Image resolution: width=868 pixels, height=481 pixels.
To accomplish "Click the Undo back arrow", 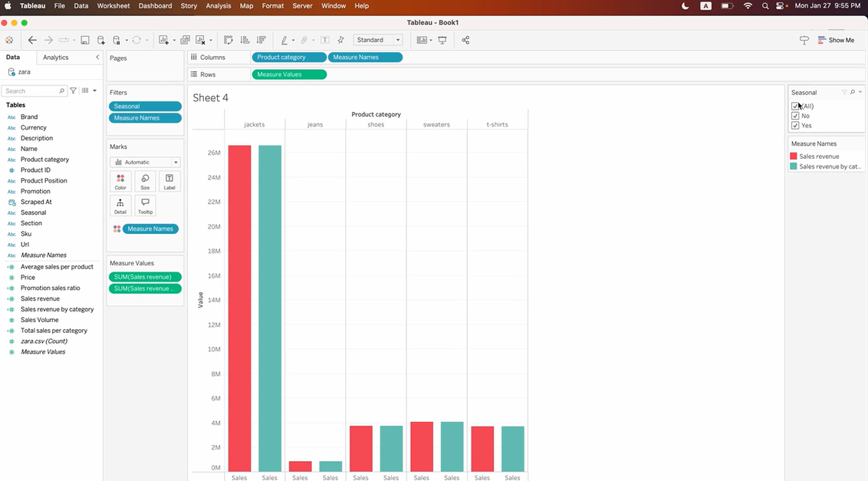I will (32, 40).
